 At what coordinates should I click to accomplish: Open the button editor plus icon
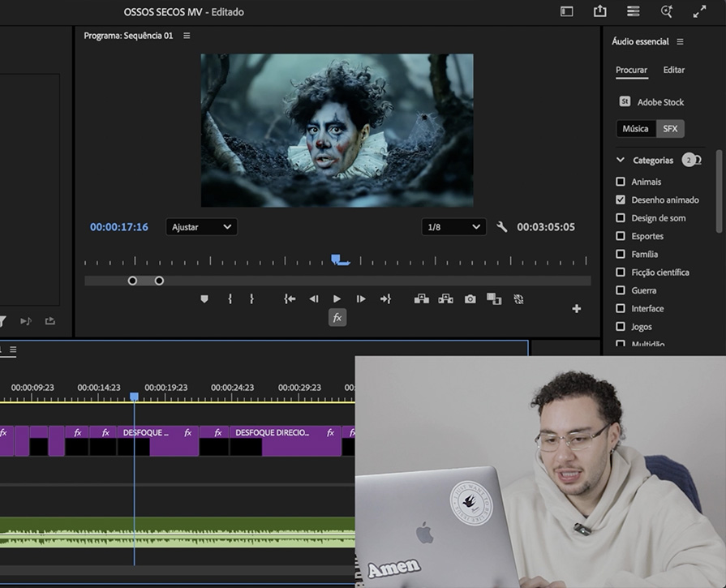pyautogui.click(x=577, y=309)
